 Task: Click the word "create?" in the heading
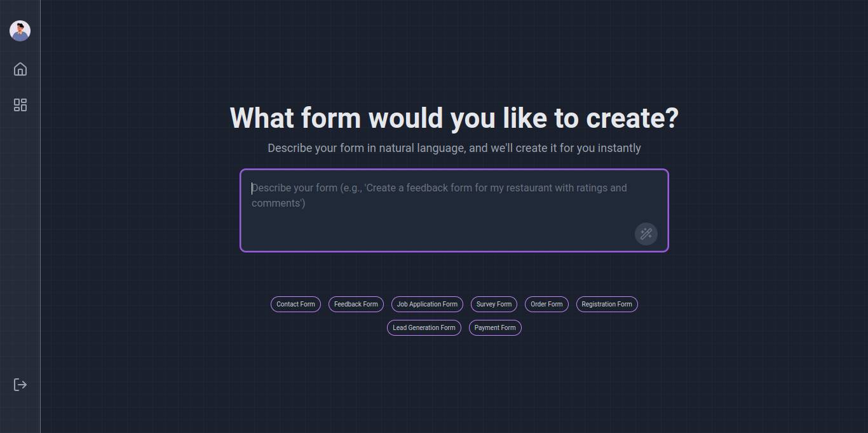click(632, 119)
